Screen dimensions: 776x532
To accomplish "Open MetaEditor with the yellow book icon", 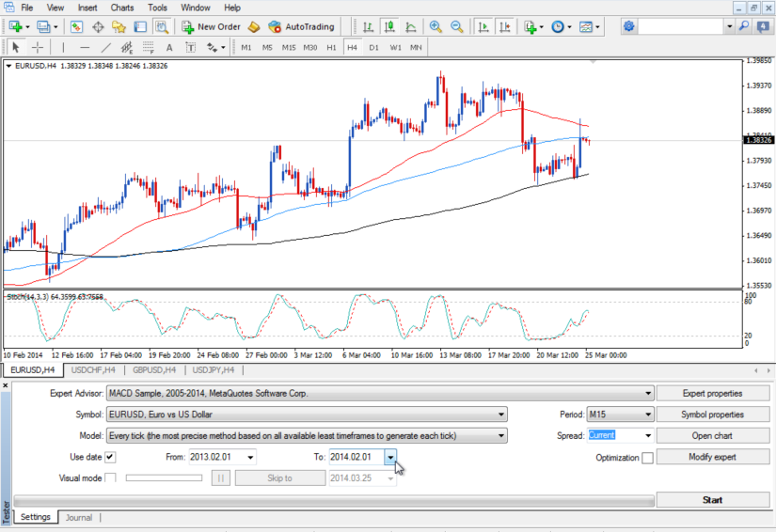I will point(254,26).
